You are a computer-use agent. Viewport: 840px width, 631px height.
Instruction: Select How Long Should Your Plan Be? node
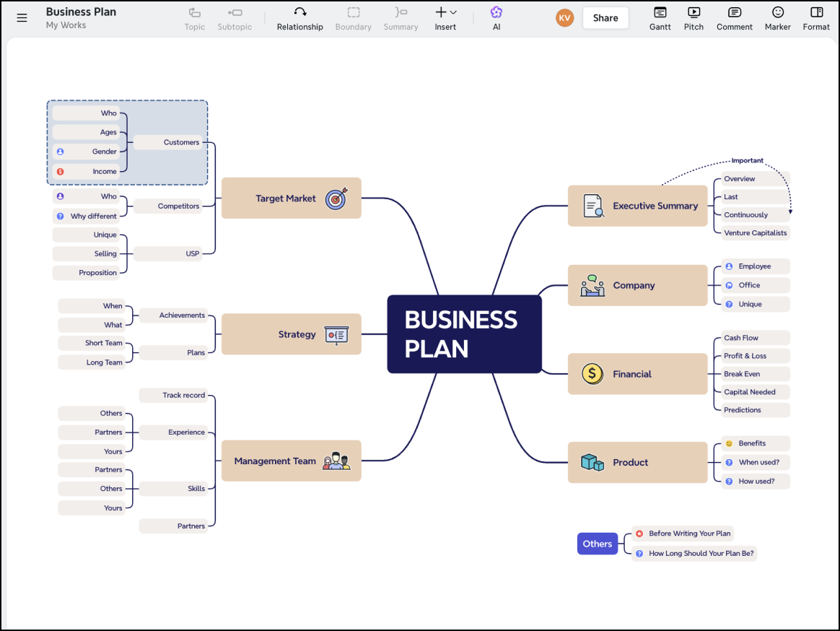pos(694,553)
